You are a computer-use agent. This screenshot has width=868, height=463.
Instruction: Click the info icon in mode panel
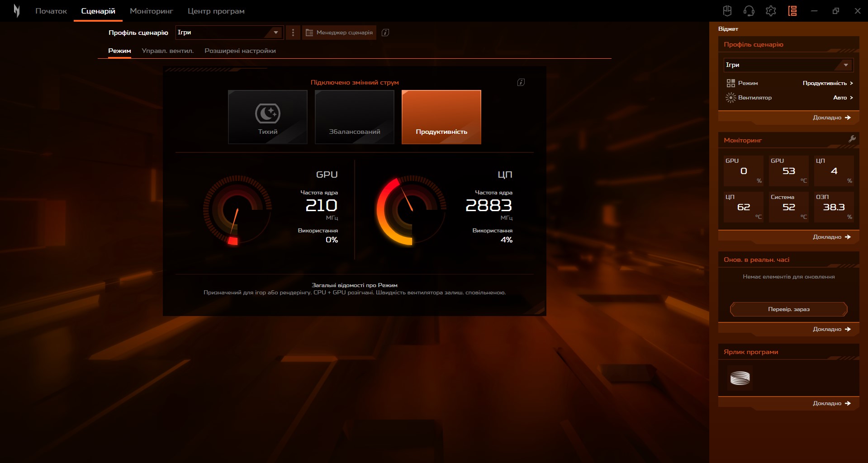(x=521, y=82)
